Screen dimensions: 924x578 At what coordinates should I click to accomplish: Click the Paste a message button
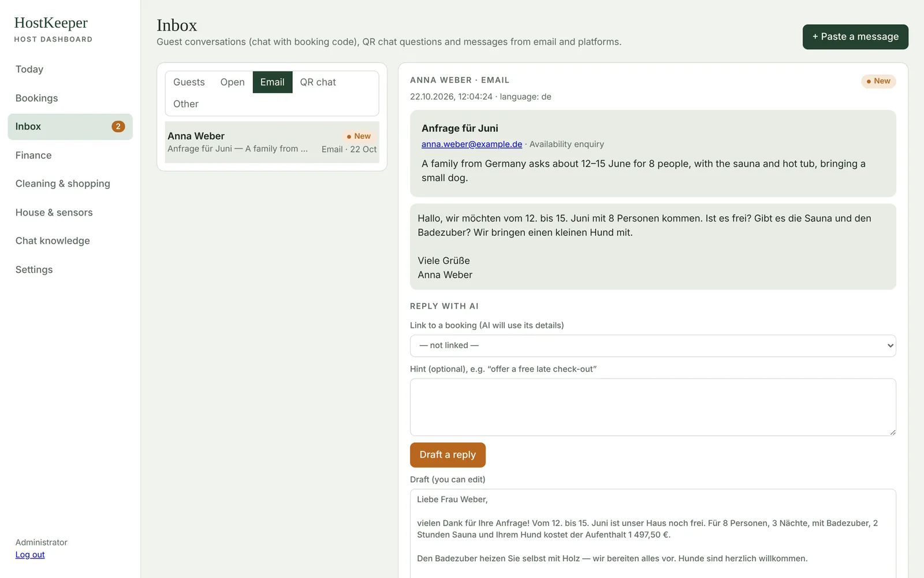pos(855,37)
